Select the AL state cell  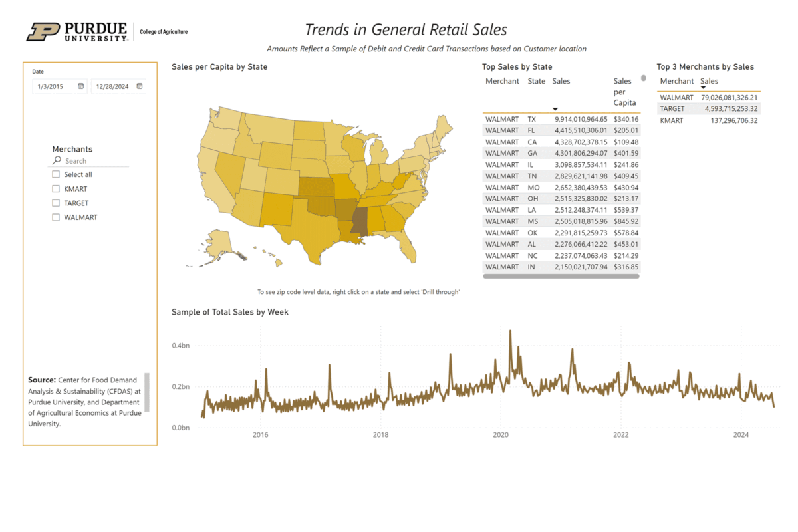[x=532, y=244]
